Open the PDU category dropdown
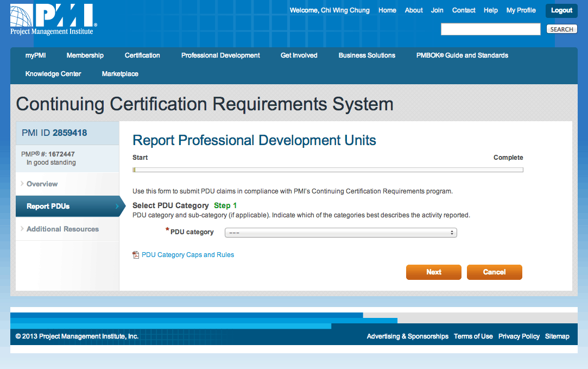588x369 pixels. click(340, 232)
